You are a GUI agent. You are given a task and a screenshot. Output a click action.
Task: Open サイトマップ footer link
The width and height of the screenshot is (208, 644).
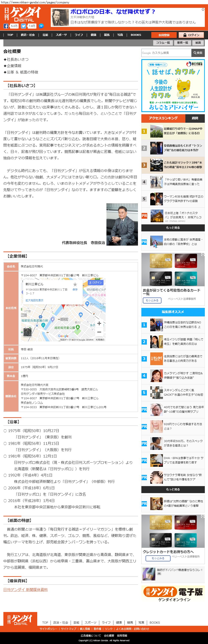pyautogui.click(x=69, y=629)
